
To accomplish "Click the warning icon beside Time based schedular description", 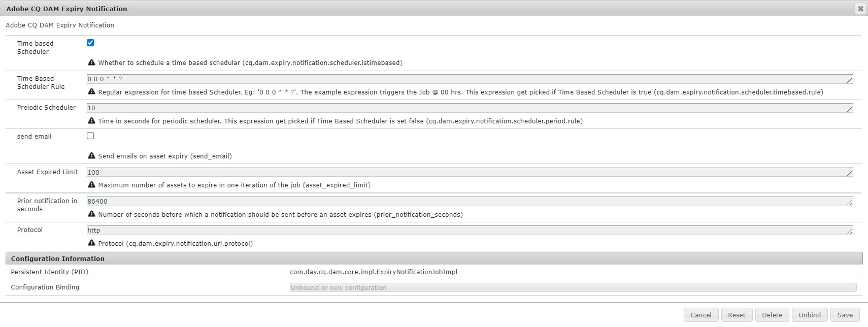I will coord(91,62).
